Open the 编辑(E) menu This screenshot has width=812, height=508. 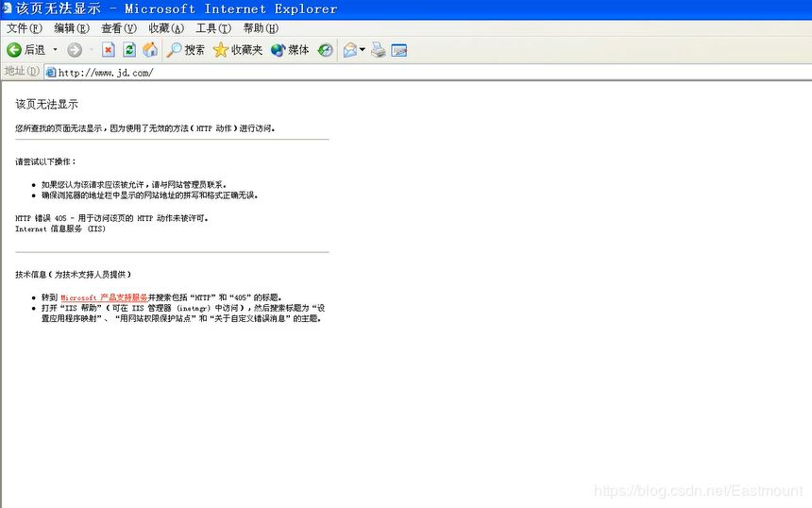click(x=72, y=28)
